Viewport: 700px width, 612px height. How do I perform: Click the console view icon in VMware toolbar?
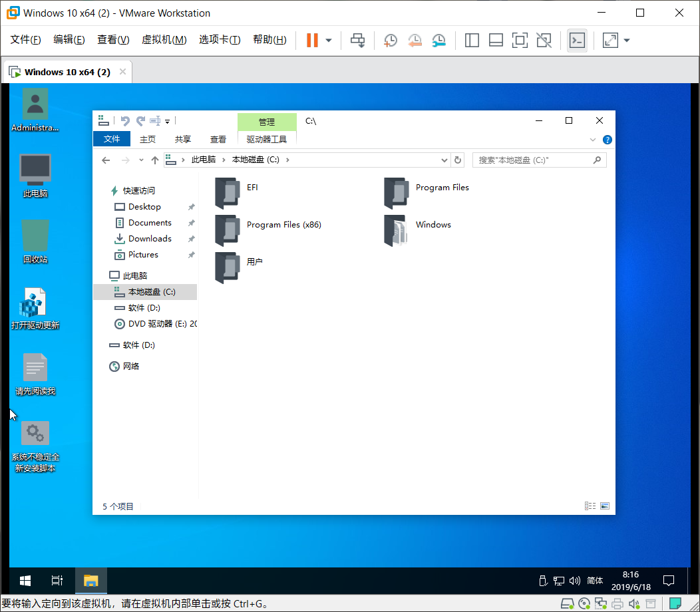click(x=577, y=40)
